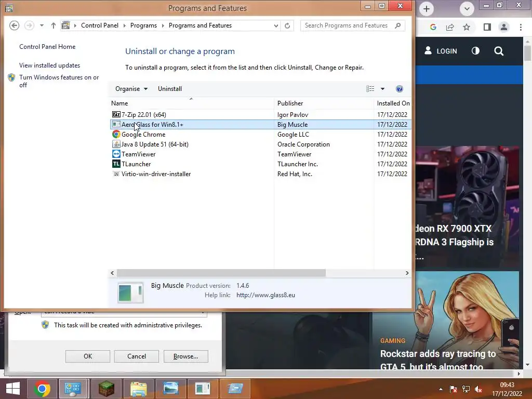The image size is (532, 399).
Task: Open the Organise dropdown menu
Action: pos(131,88)
